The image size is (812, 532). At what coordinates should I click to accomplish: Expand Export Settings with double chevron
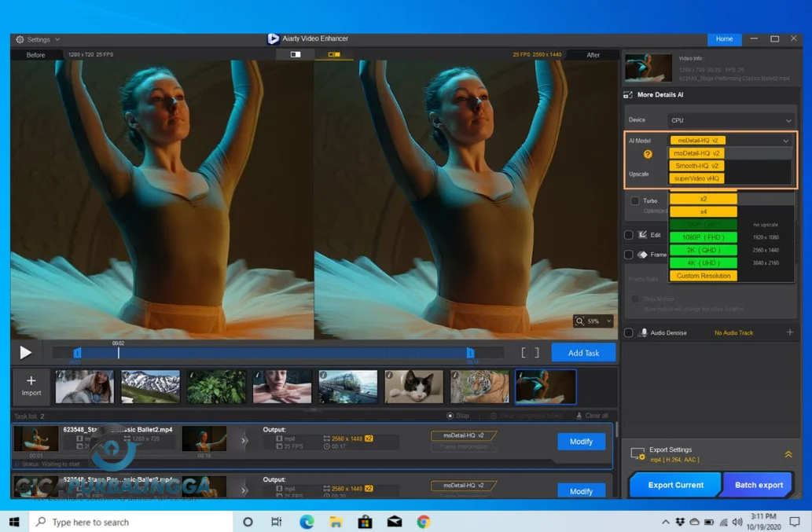(x=788, y=454)
